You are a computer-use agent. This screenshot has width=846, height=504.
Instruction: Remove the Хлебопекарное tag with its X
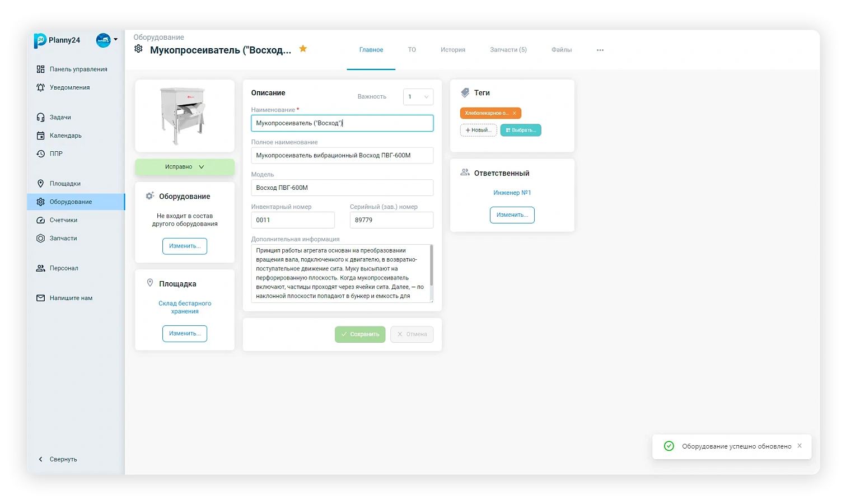[515, 113]
